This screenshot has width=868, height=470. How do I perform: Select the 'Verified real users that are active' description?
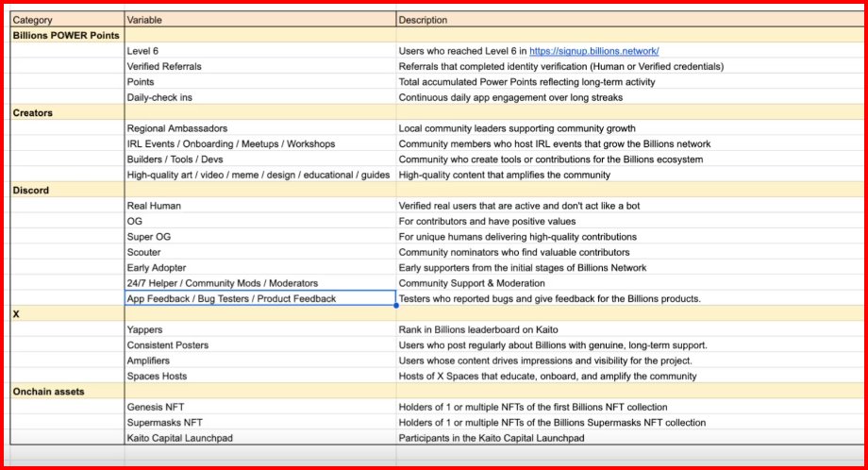[x=630, y=206]
